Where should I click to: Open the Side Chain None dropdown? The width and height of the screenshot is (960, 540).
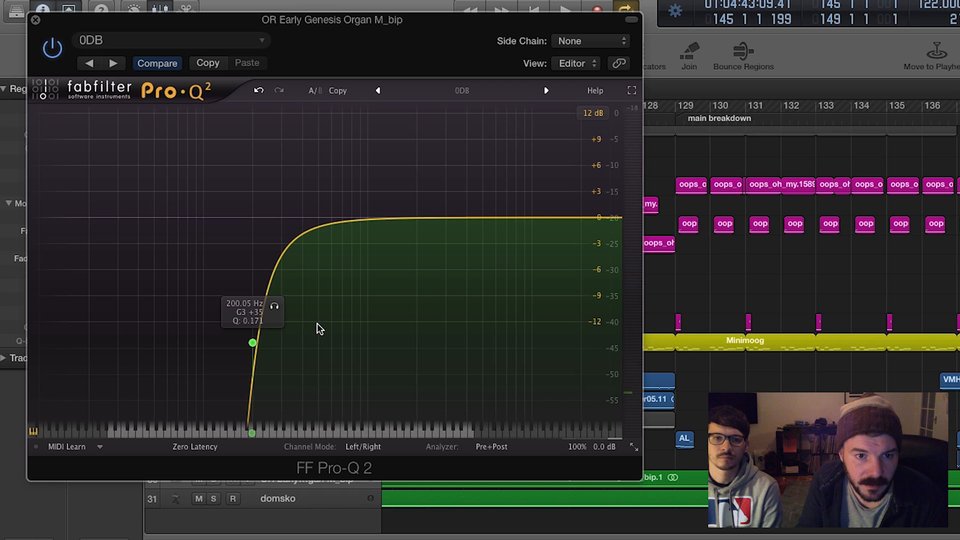[x=590, y=41]
